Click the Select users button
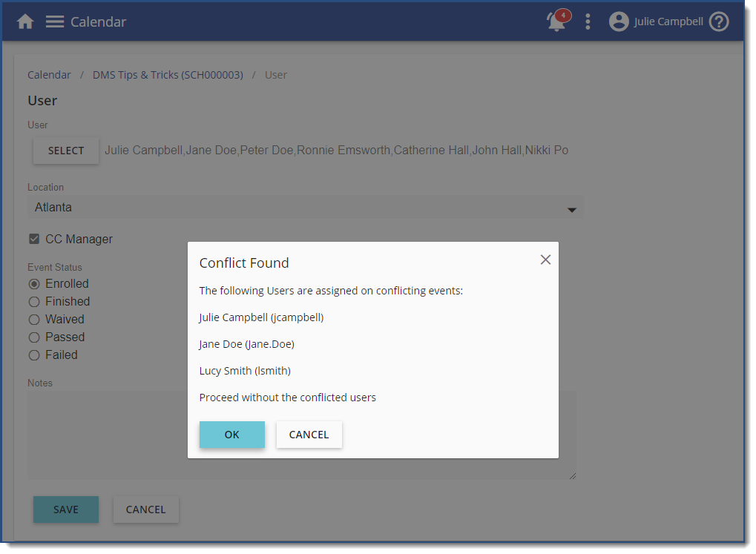Viewport: 756px width, 554px height. [x=66, y=151]
